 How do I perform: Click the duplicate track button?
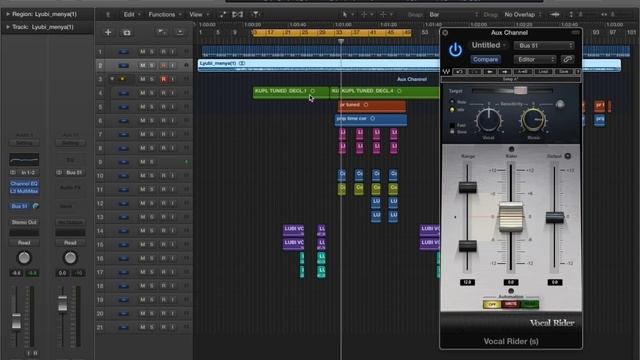[x=127, y=32]
